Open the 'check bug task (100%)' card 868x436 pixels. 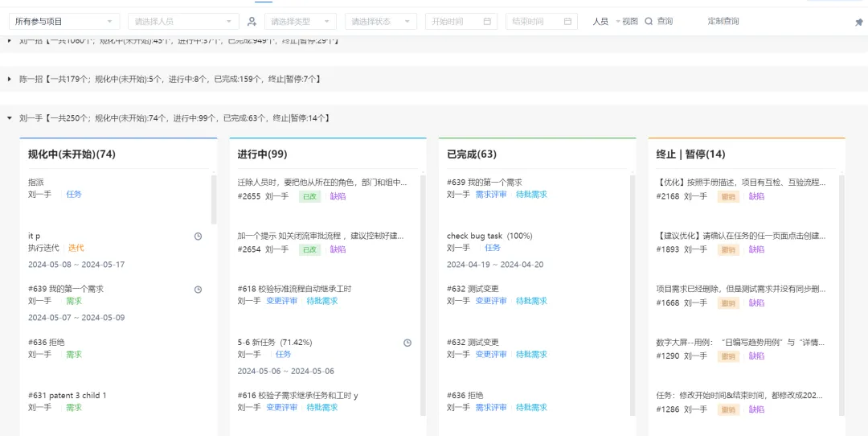(489, 236)
